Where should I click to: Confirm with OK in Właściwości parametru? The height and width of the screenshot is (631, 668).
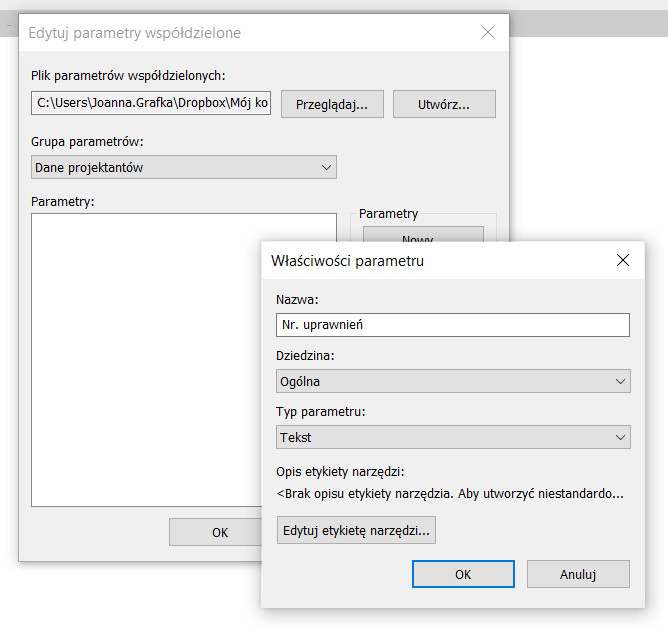tap(463, 574)
